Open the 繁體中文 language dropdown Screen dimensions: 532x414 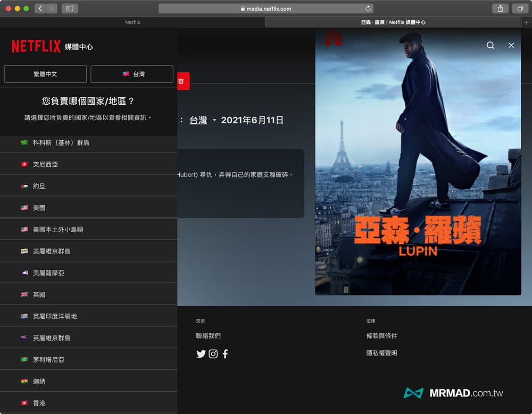coord(45,74)
